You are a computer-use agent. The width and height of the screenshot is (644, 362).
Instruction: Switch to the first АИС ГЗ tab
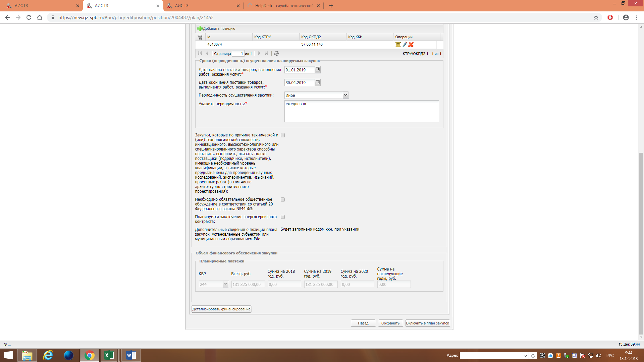point(40,6)
